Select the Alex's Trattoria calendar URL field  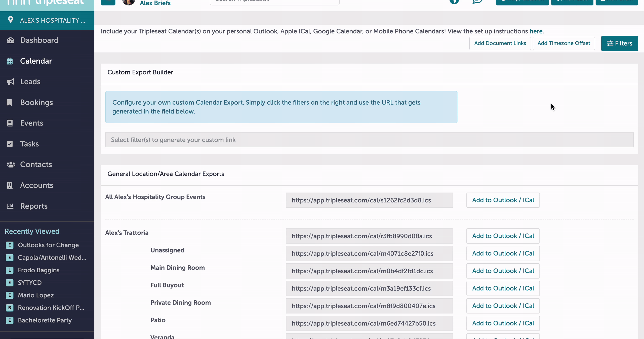[369, 236]
